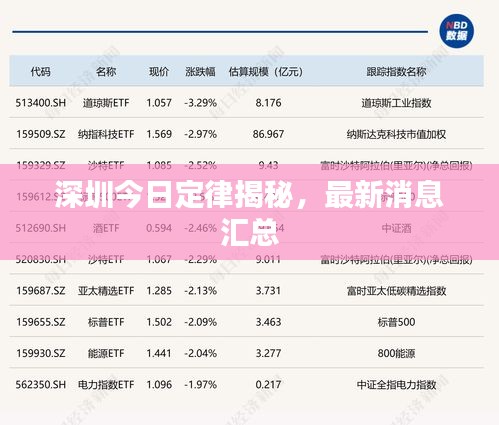
Task: Open the 电力指数ETF entry
Action: pos(106,385)
